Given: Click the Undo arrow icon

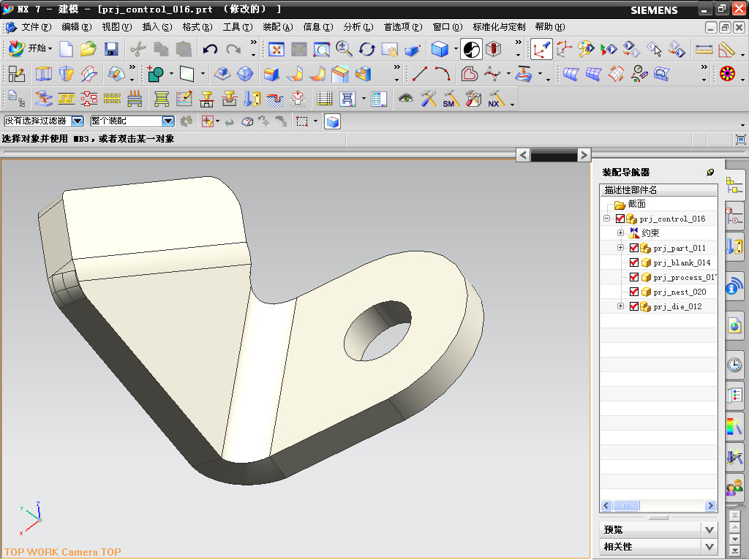Looking at the screenshot, I should click(x=210, y=50).
